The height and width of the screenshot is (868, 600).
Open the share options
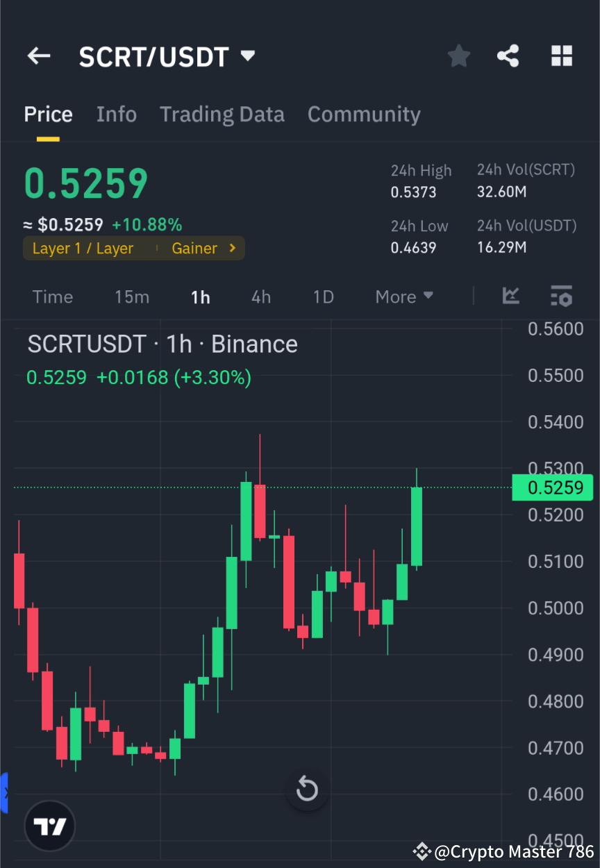tap(508, 56)
